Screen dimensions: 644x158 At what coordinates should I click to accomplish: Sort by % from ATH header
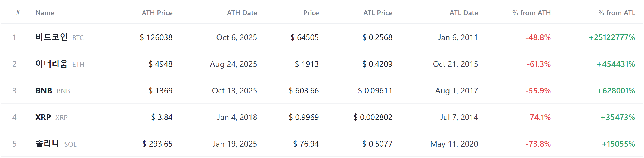pos(531,13)
